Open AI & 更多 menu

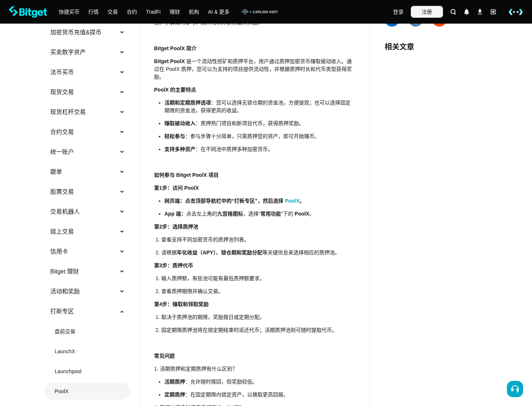(x=219, y=12)
